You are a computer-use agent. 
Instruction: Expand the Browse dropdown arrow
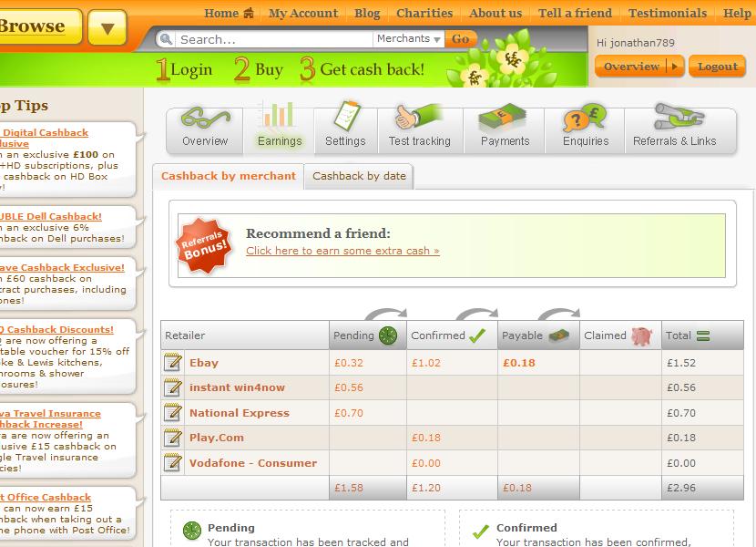pos(107,28)
